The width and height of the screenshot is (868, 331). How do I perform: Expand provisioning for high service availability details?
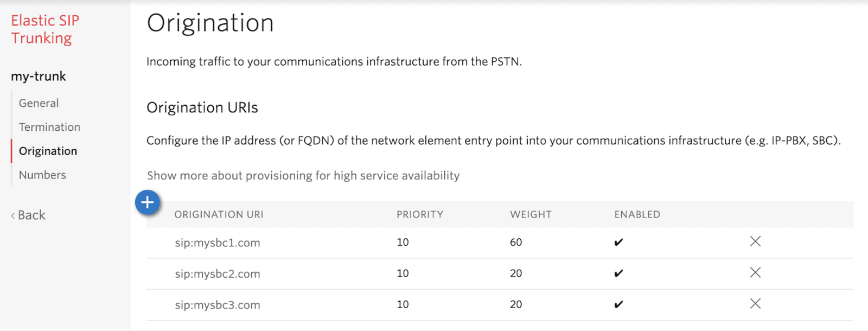[302, 175]
